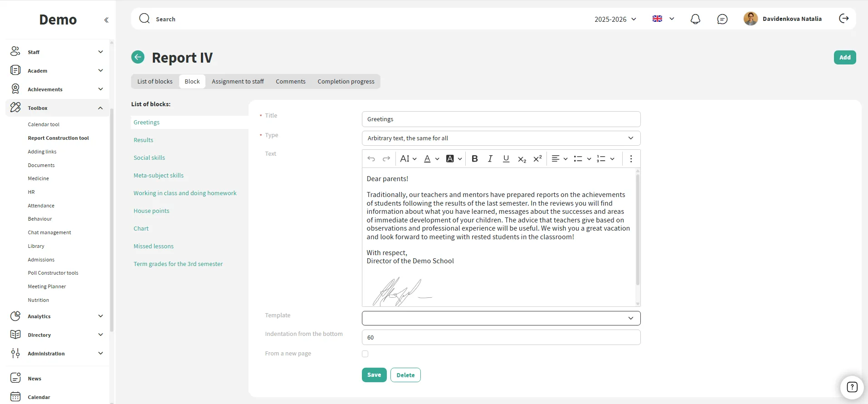Click the Bold formatting icon

(x=474, y=159)
